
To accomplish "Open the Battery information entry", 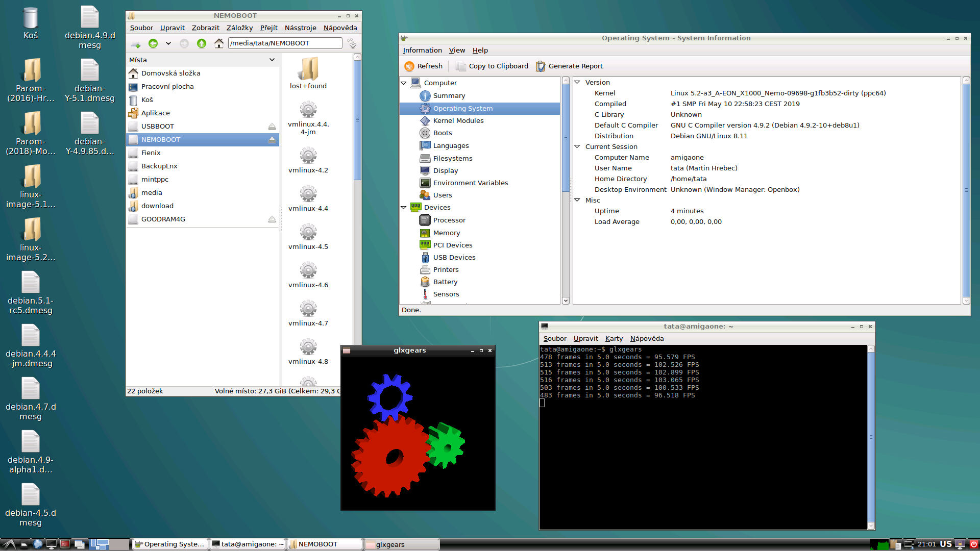I will [445, 282].
